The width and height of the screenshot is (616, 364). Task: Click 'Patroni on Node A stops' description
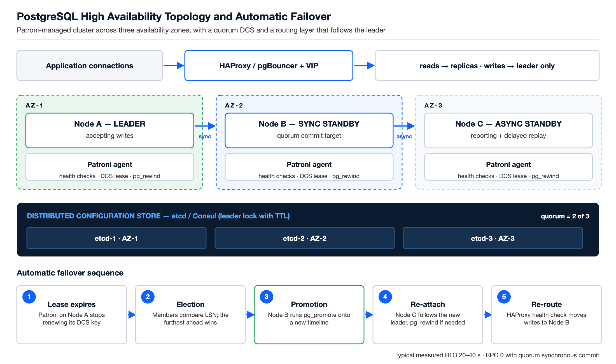pos(72,319)
